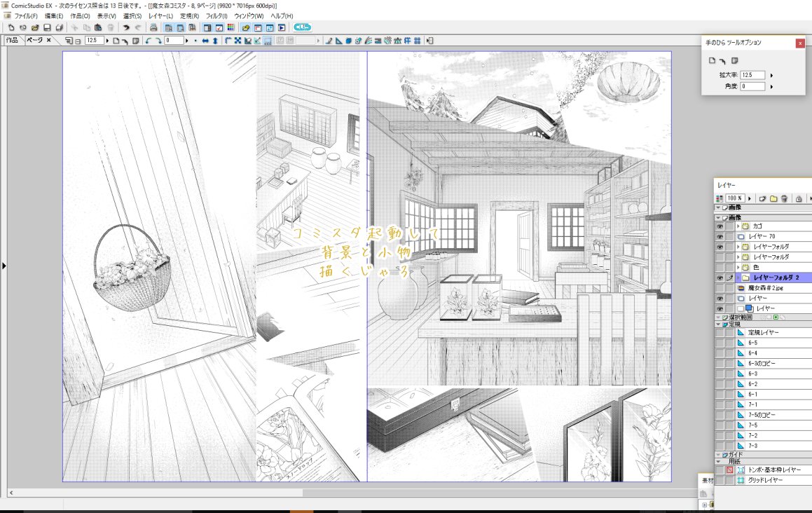Open the フィルタ(I) menu

tap(216, 16)
